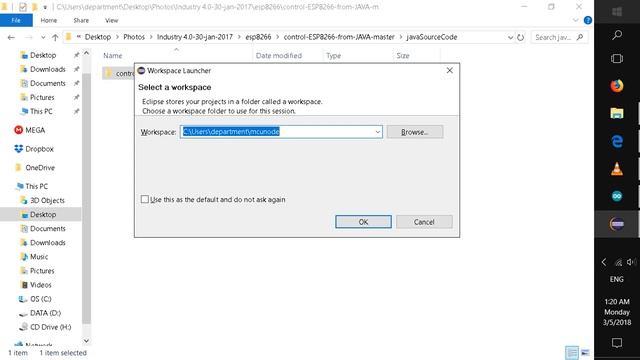
Task: Show hidden system tray icons
Action: pos(604,262)
